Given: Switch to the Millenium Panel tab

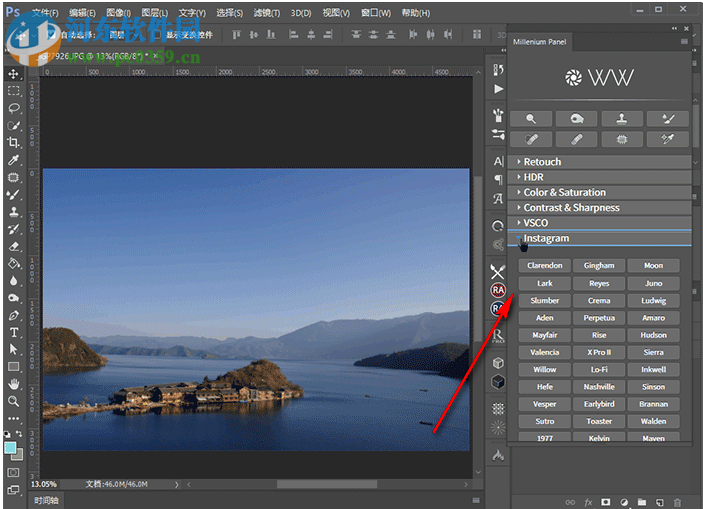Looking at the screenshot, I should click(540, 43).
